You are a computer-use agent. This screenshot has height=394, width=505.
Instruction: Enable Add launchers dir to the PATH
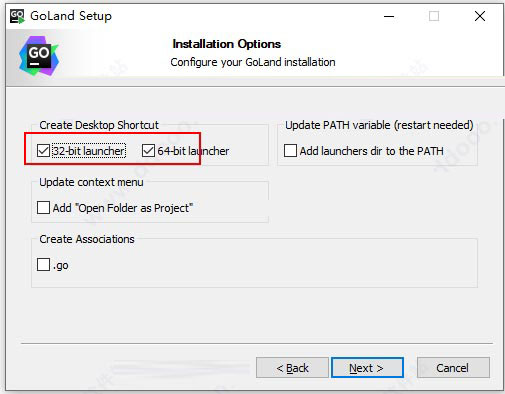click(290, 151)
